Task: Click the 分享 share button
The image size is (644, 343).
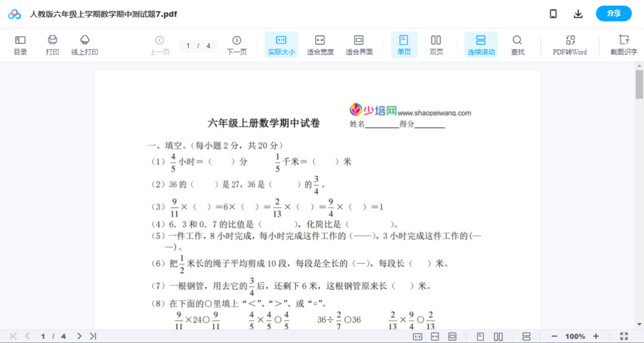Action: click(613, 13)
